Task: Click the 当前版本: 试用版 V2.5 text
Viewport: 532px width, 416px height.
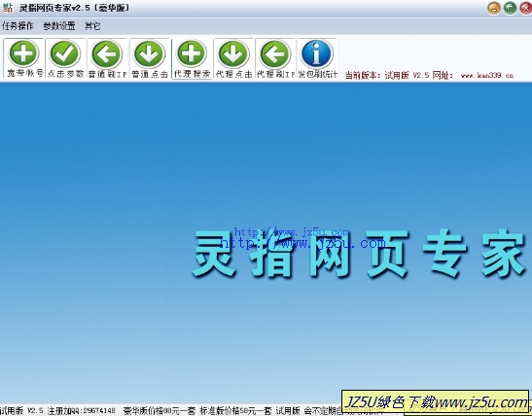Action: click(x=387, y=75)
